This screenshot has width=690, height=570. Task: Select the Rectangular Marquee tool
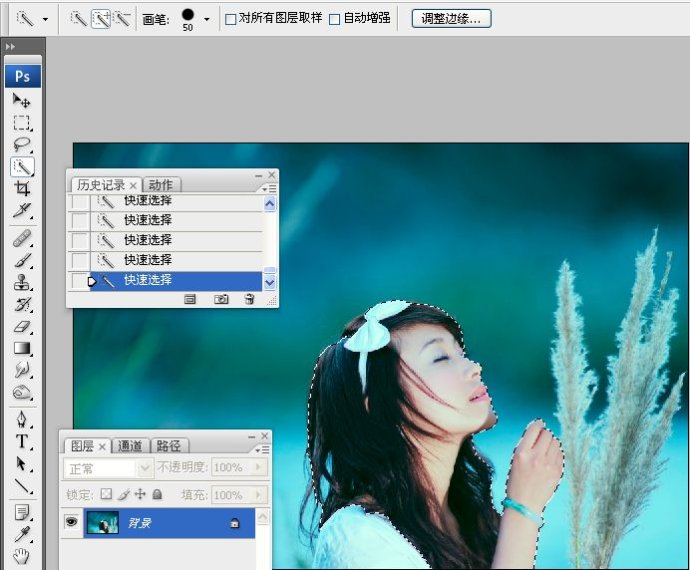[x=22, y=123]
